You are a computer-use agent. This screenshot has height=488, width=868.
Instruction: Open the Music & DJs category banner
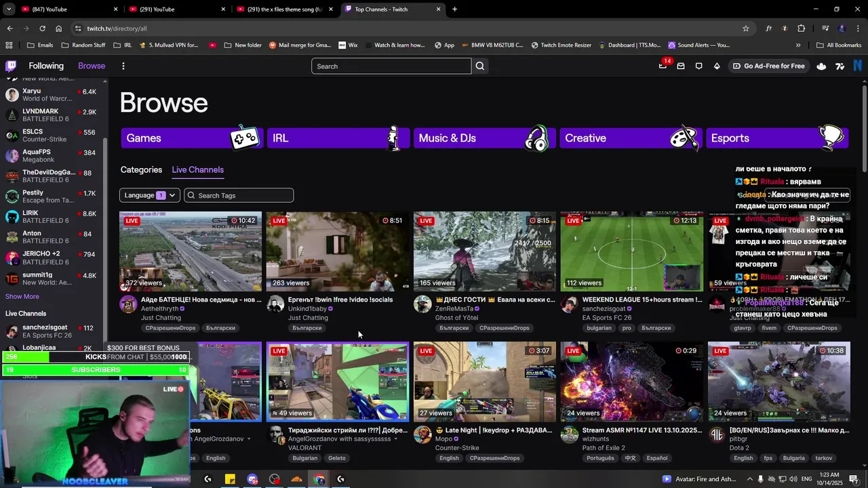point(484,138)
